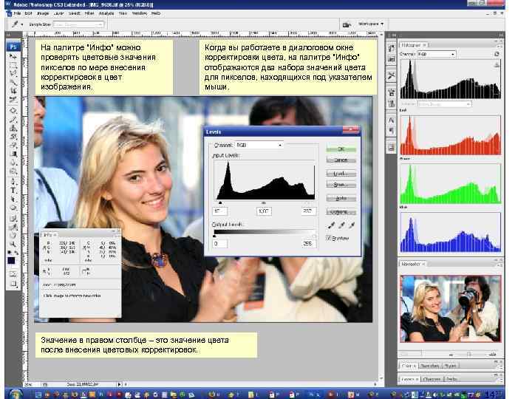Open the status bar info arrow menu
The image size is (532, 399).
[x=119, y=384]
